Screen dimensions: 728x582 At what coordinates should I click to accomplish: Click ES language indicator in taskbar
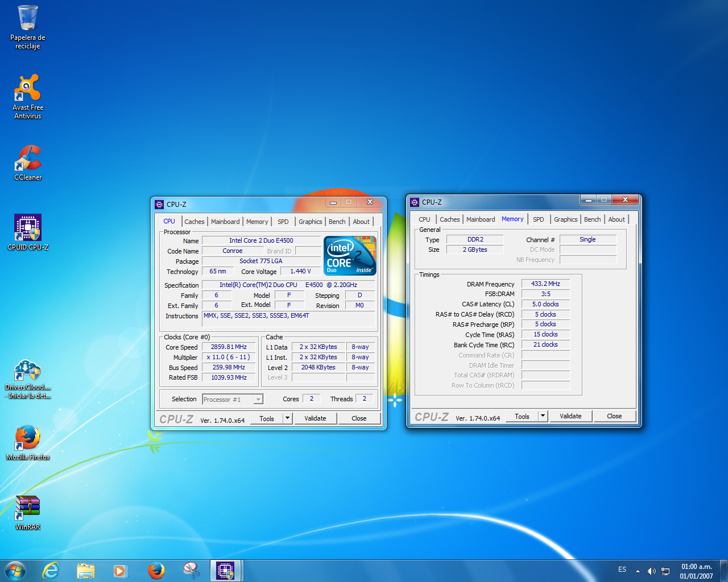tap(622, 569)
